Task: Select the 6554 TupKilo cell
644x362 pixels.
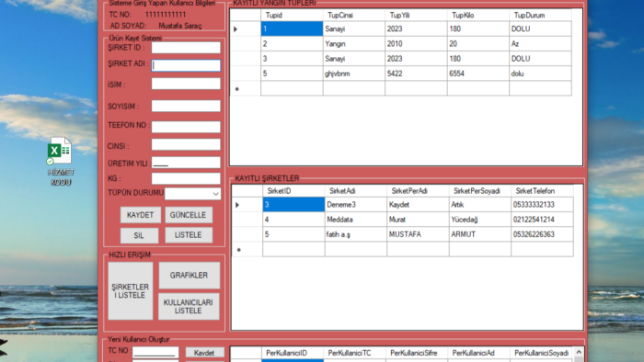Action: (478, 74)
